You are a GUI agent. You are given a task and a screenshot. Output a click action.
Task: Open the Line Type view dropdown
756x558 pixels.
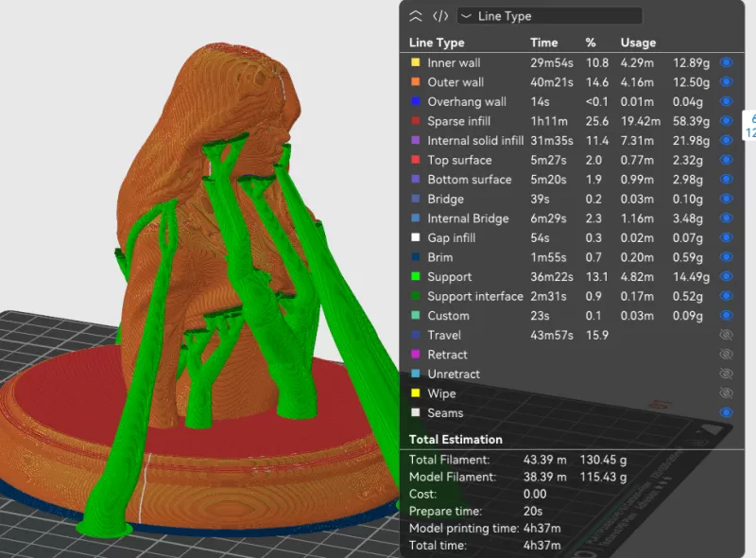pyautogui.click(x=549, y=16)
